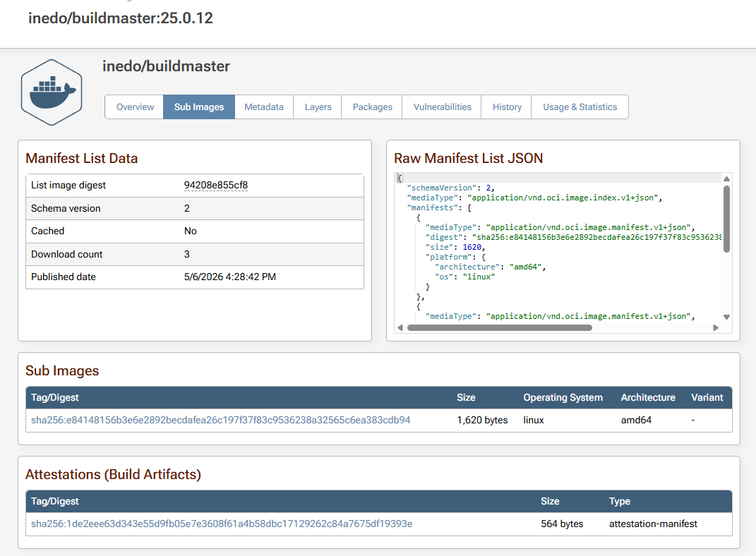Click the Variant column header
This screenshot has width=756, height=556.
(707, 397)
